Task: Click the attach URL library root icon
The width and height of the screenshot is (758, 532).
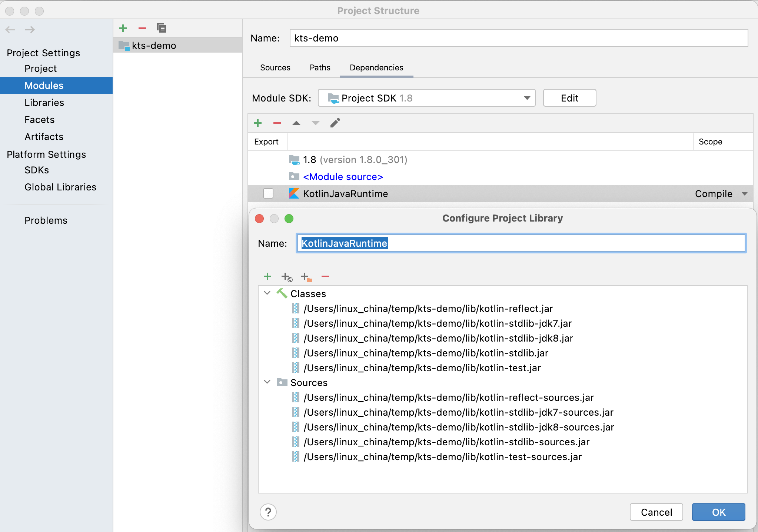Action: (x=287, y=277)
